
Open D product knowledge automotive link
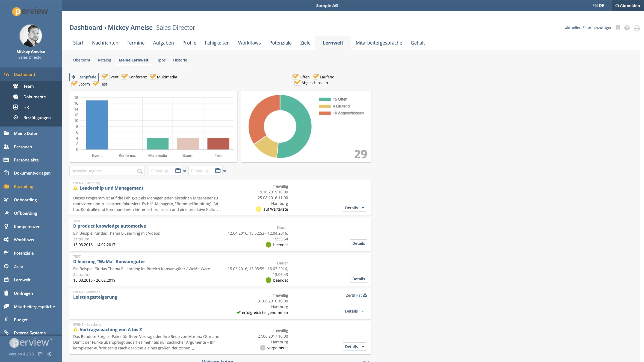coord(110,226)
